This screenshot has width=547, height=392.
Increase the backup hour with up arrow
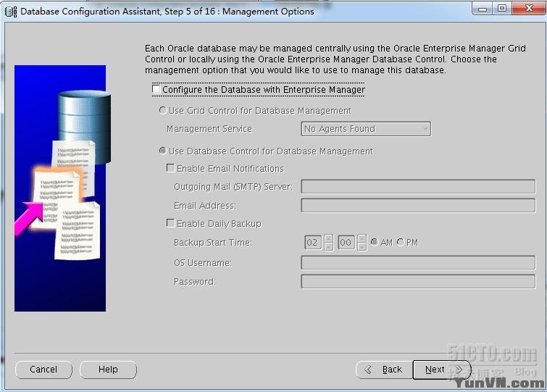pyautogui.click(x=328, y=238)
